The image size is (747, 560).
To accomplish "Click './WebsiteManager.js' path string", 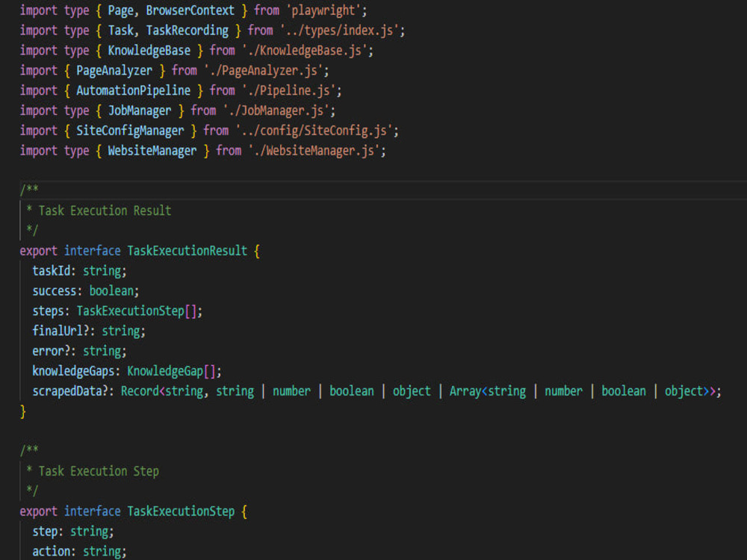I will point(314,151).
